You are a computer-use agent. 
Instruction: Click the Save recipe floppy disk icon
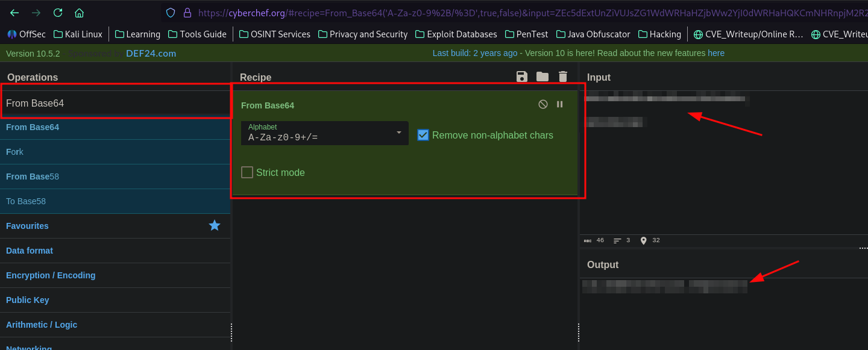click(x=522, y=77)
